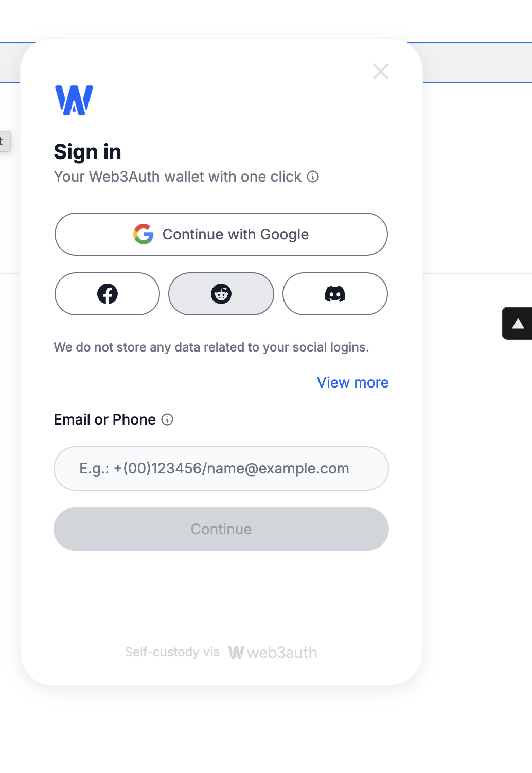Click the Google G logo icon

tap(144, 234)
